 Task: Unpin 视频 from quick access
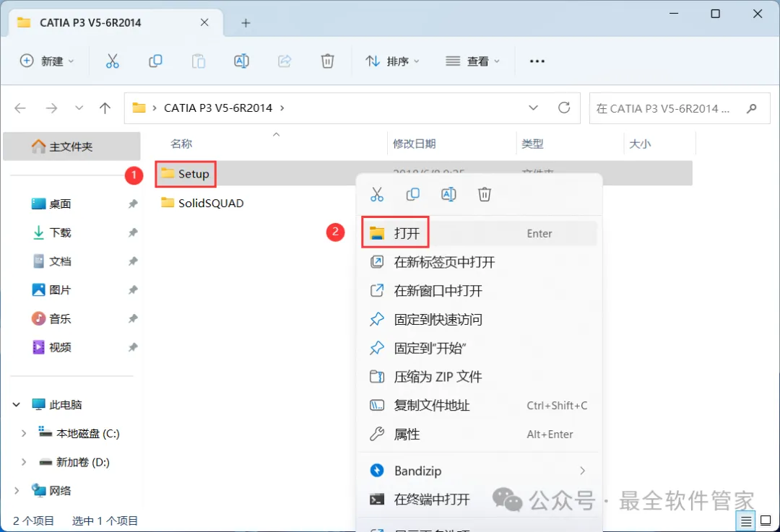[133, 347]
